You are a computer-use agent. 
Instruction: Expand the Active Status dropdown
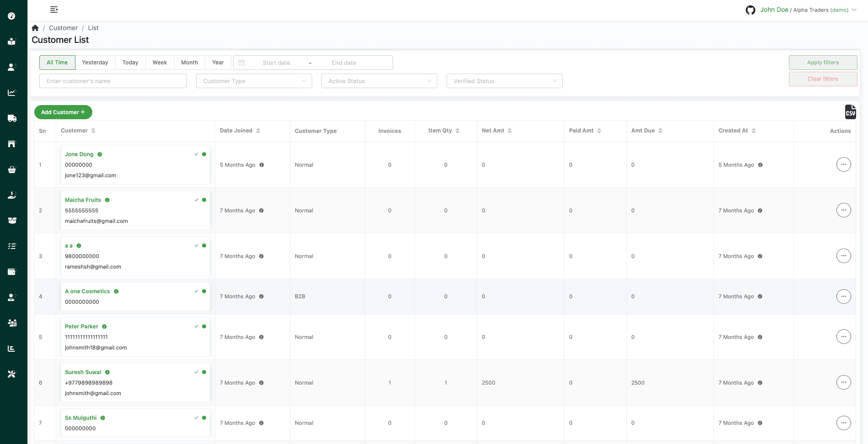tap(379, 81)
